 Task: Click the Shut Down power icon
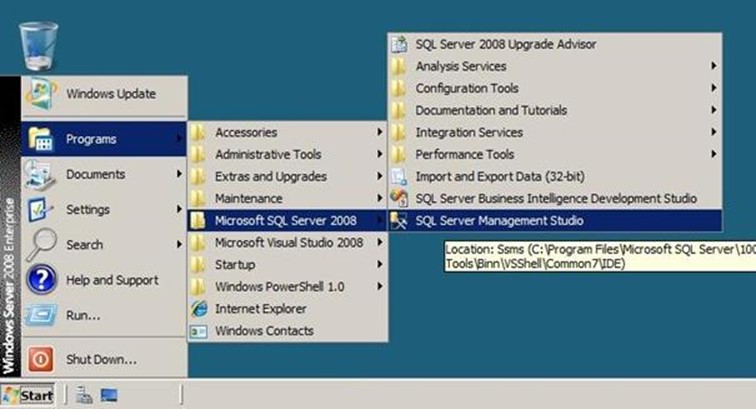(40, 359)
